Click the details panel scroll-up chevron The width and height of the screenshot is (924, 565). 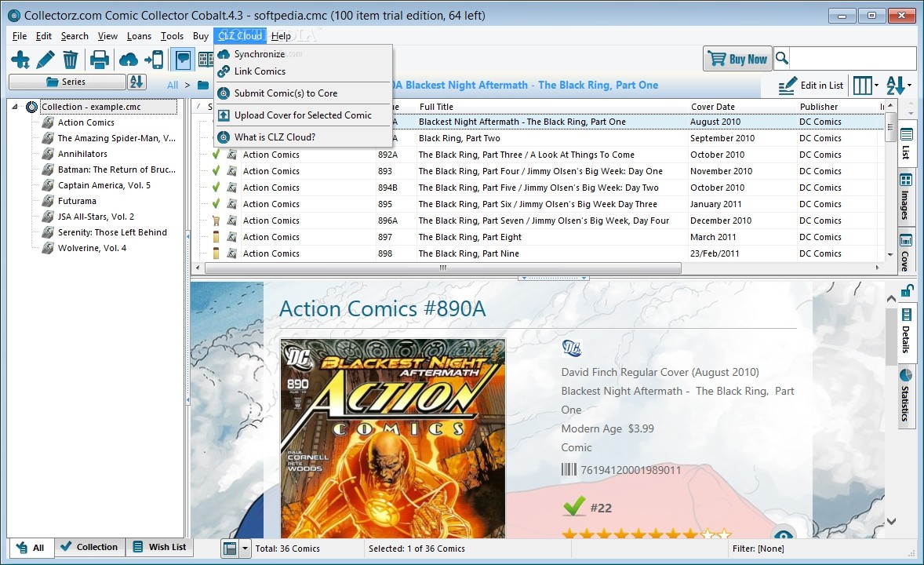891,299
